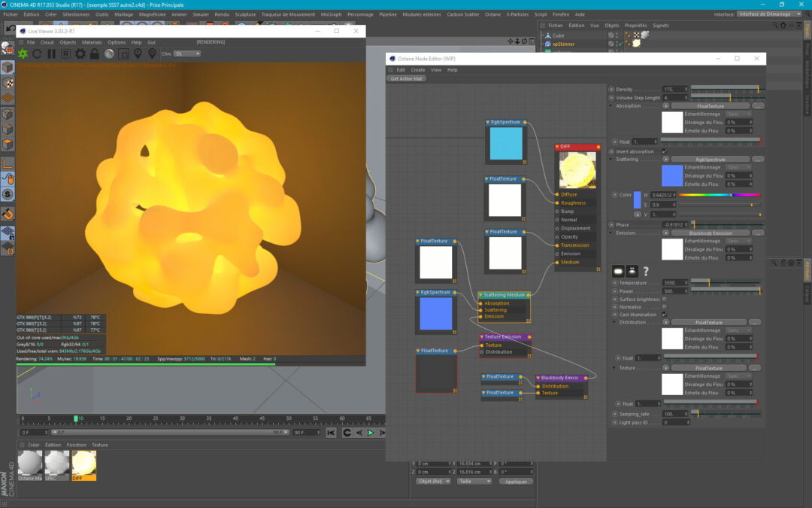Click the render region R icon
The width and height of the screenshot is (812, 508).
tap(65, 53)
